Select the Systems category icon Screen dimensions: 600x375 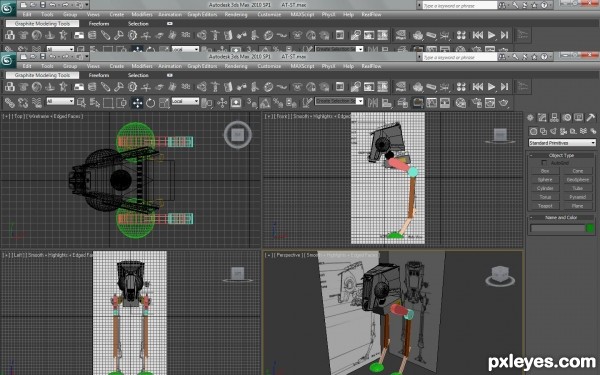pyautogui.click(x=593, y=131)
